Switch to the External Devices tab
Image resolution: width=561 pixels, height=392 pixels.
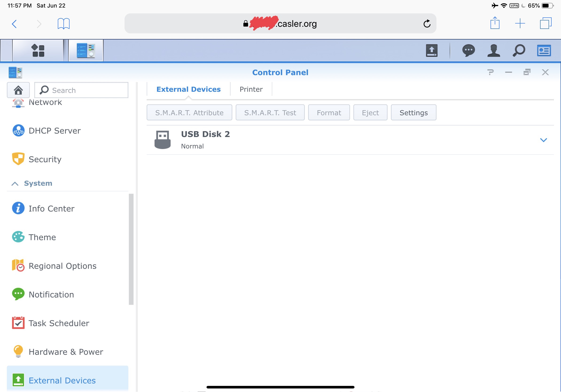tap(188, 89)
